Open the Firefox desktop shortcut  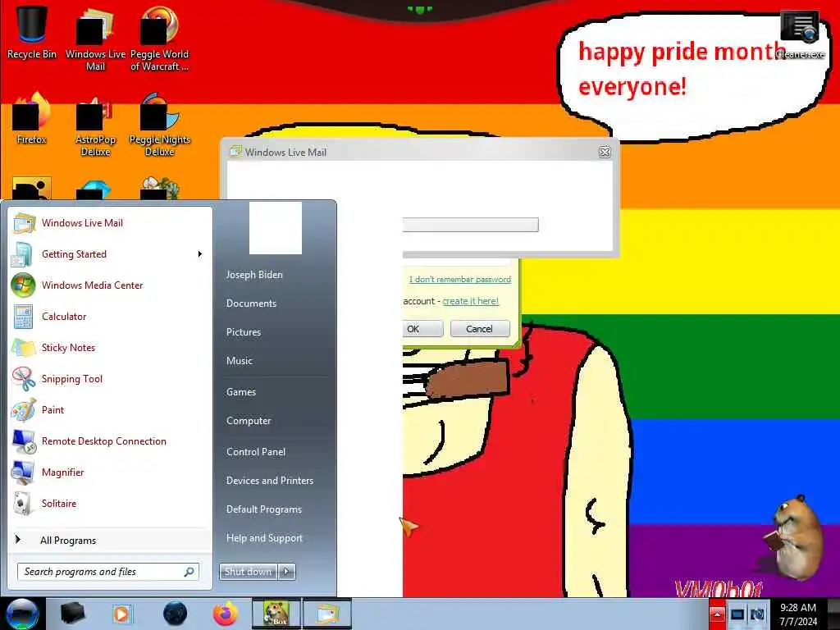click(x=32, y=118)
